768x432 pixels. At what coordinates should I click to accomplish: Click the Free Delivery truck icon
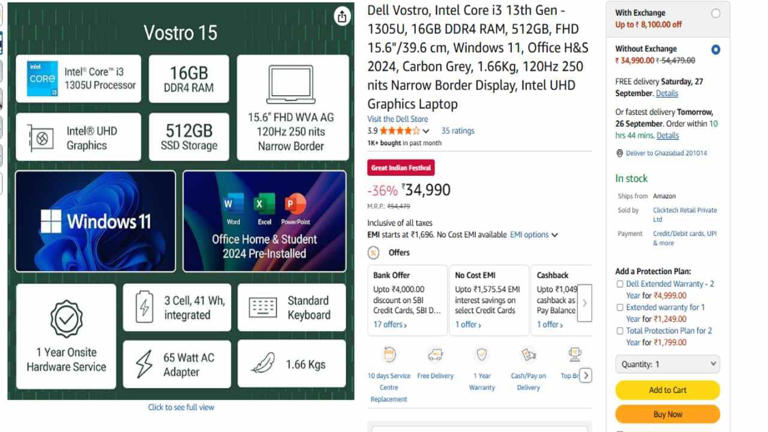pyautogui.click(x=435, y=355)
